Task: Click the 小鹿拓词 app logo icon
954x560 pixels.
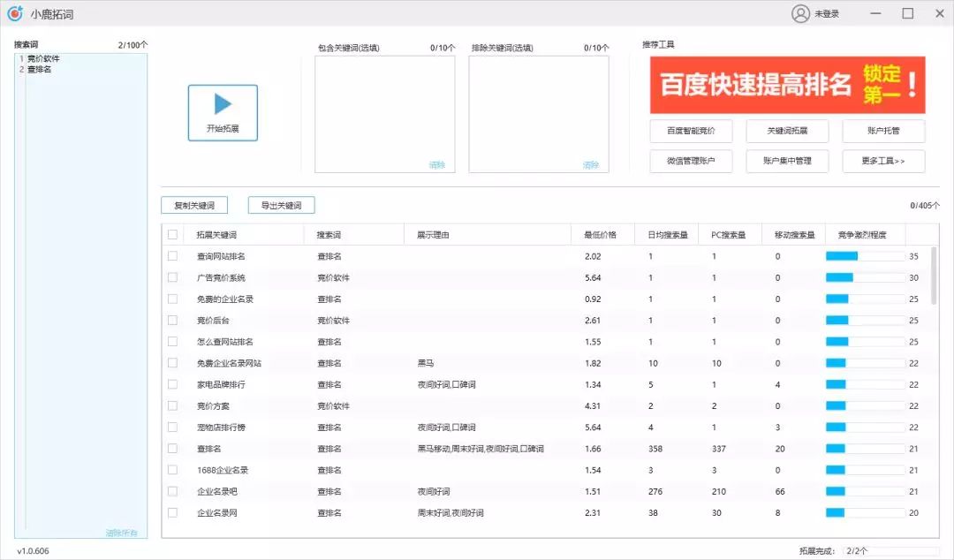Action: [x=15, y=14]
